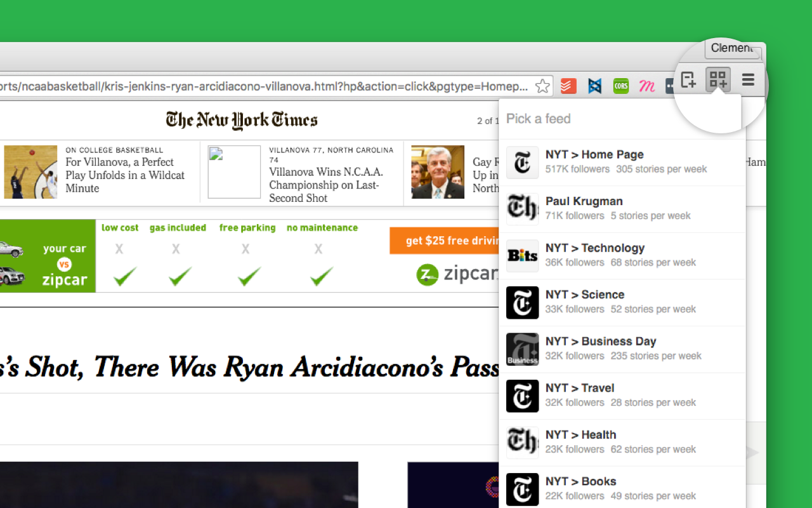Click the broken image placeholder thumbnail
The height and width of the screenshot is (508, 812).
(x=234, y=172)
